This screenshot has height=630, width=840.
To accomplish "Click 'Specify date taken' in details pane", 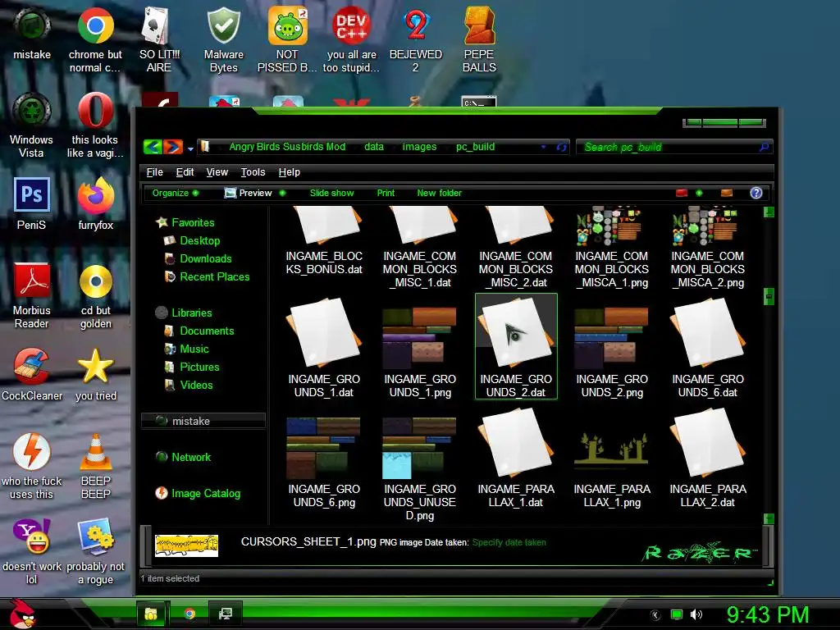I will click(509, 542).
